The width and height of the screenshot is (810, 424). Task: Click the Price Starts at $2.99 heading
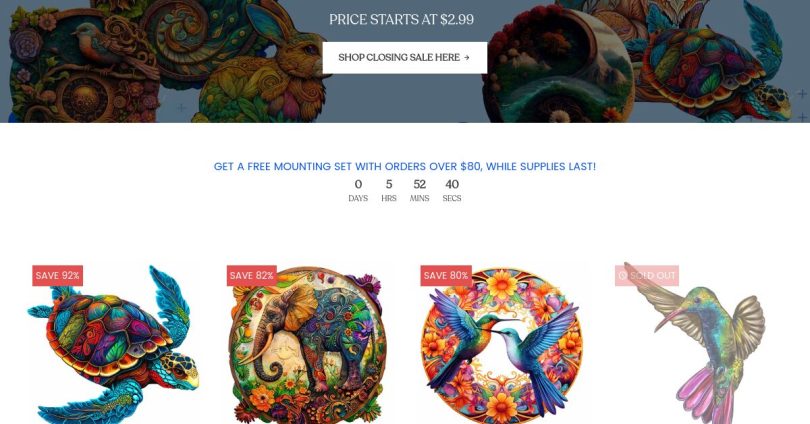click(x=401, y=20)
